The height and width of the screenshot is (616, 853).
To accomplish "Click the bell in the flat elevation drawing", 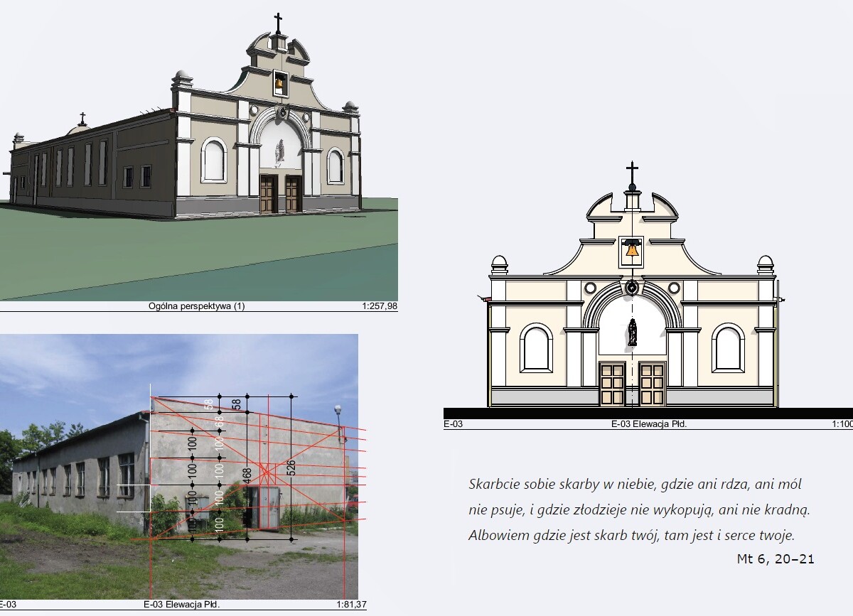I will 631,250.
